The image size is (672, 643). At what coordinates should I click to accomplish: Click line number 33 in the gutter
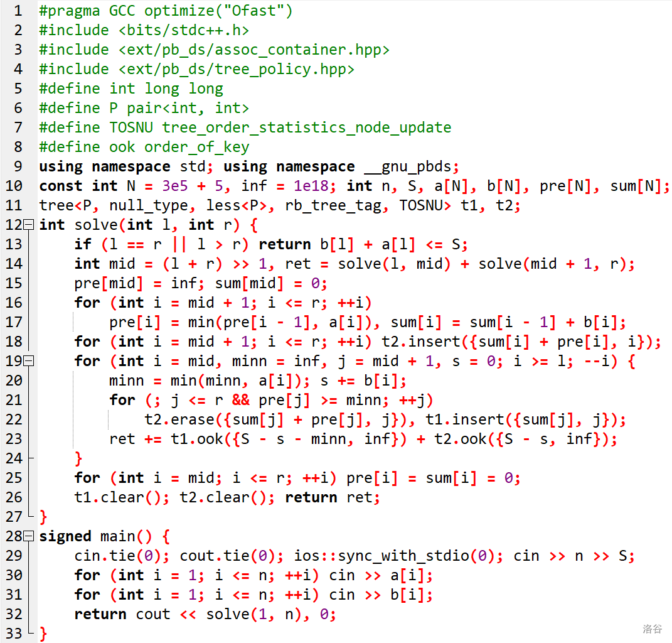coord(13,633)
